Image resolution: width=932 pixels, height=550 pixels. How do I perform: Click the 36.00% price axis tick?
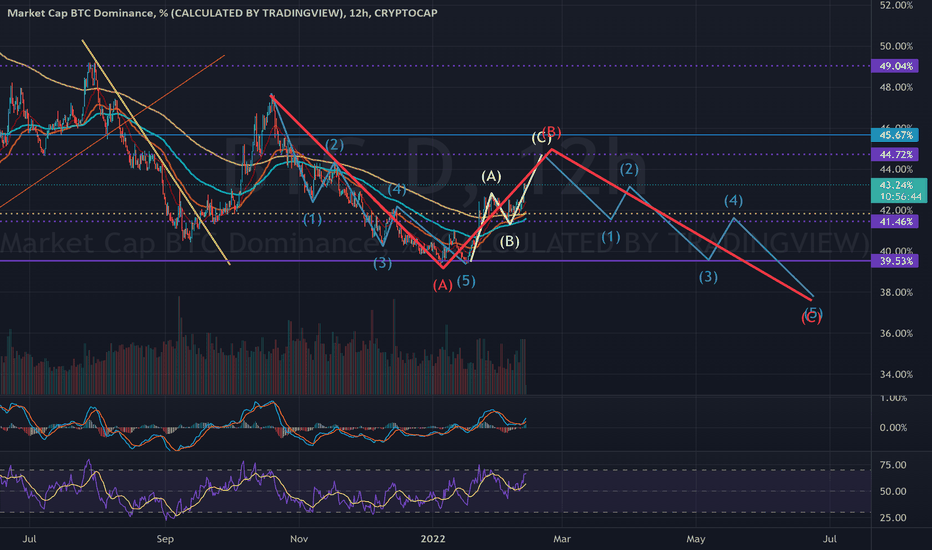click(x=896, y=333)
